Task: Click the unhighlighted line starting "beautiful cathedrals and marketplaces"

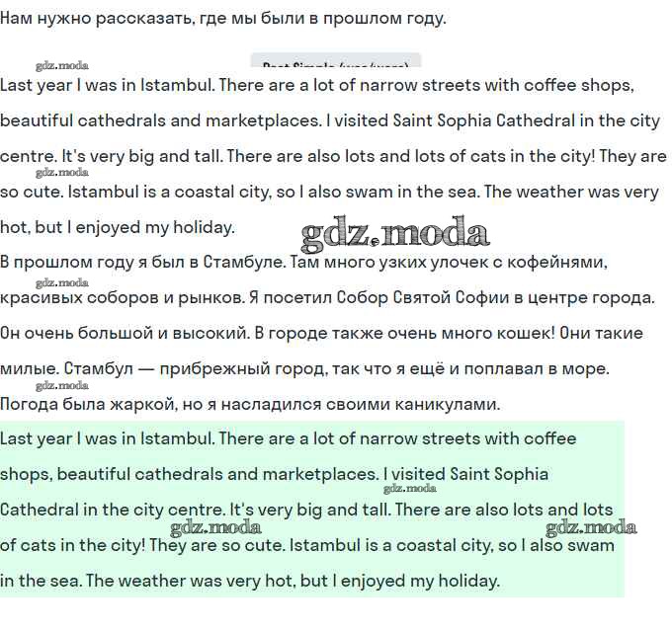Action: [330, 120]
